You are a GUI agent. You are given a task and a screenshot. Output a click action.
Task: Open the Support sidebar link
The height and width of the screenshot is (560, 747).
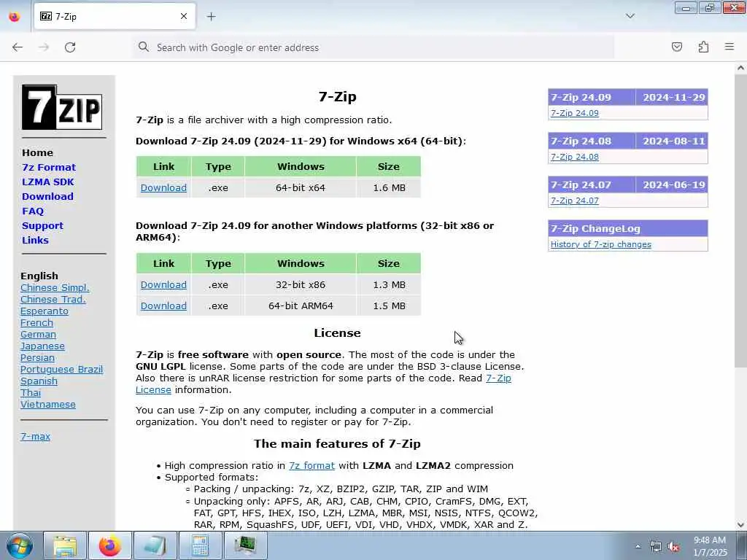click(42, 226)
